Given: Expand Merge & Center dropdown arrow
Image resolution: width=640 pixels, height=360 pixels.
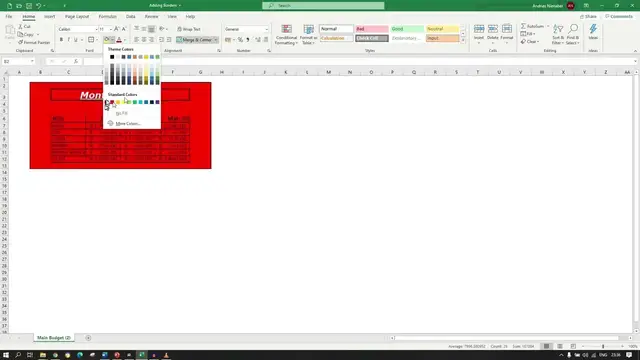Looking at the screenshot, I should pos(216,40).
